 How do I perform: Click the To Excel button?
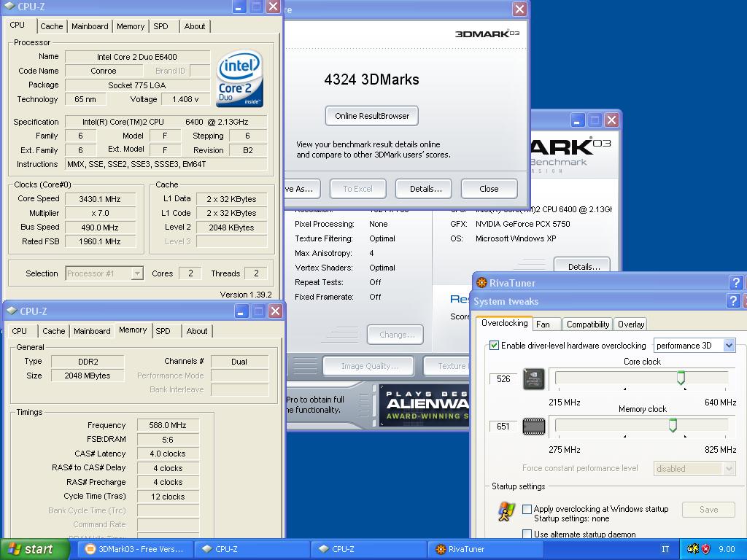(357, 189)
